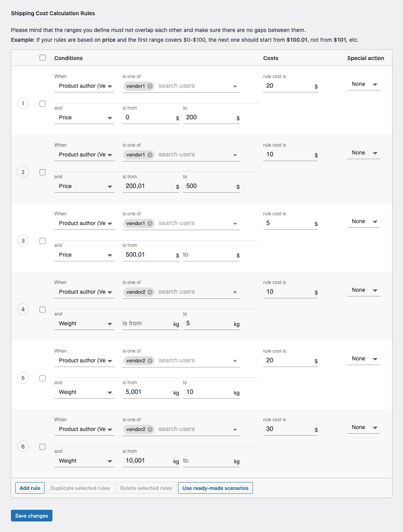Remove the vendor1 tag from rule 3

coord(150,223)
